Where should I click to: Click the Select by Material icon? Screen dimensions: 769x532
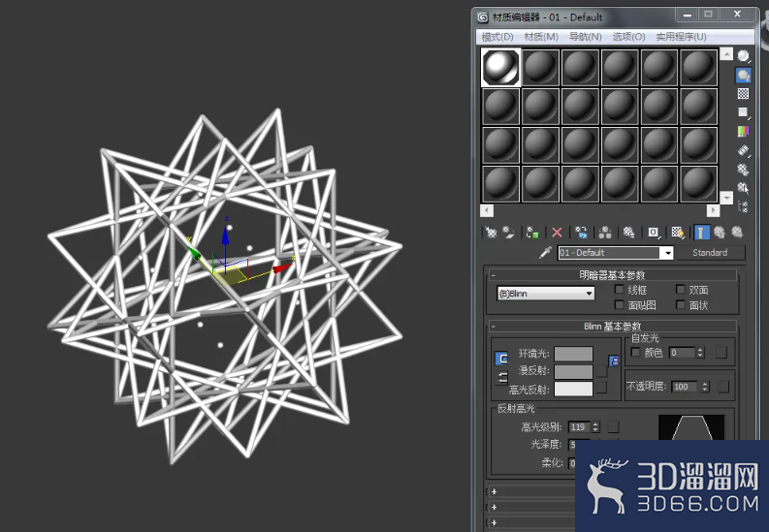(x=744, y=188)
